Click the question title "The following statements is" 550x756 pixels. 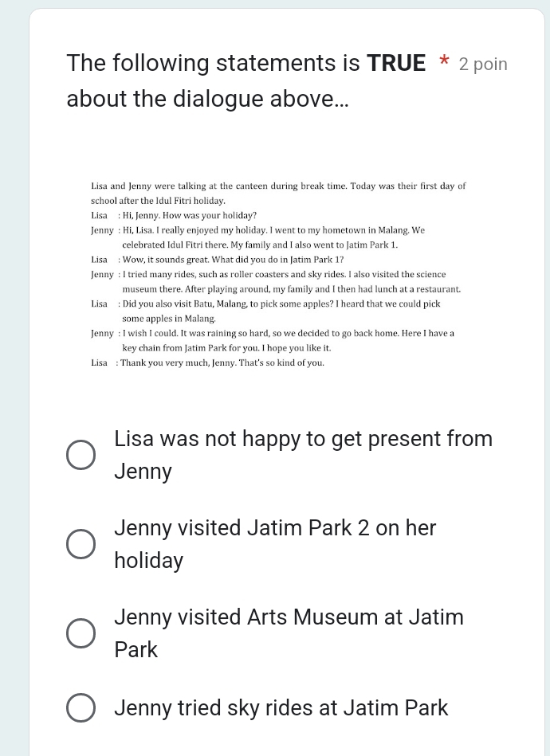[x=213, y=63]
